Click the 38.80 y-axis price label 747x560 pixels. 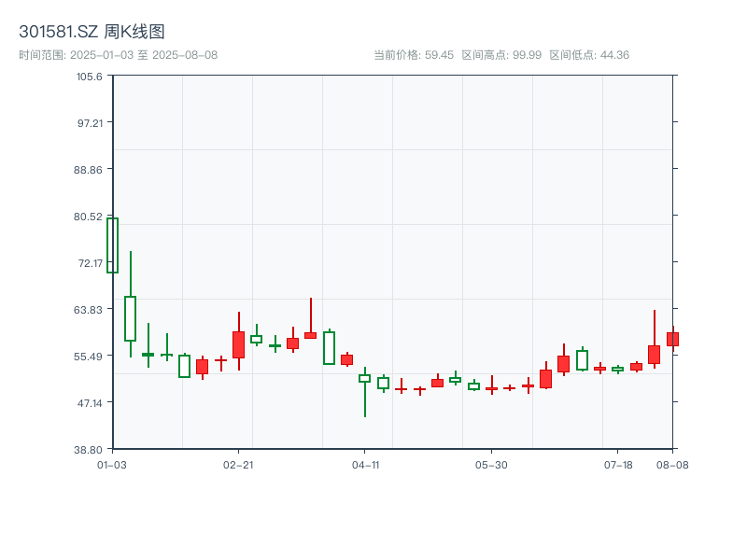coord(90,449)
